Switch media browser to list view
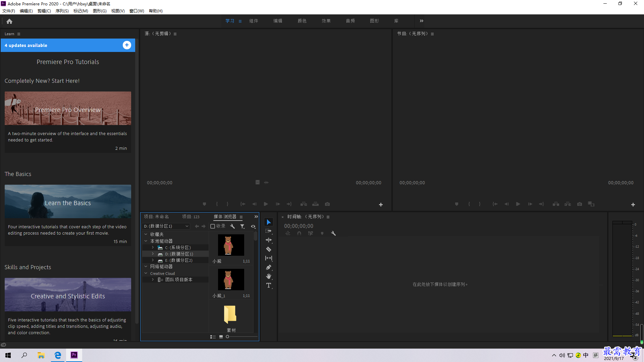644x362 pixels. (x=213, y=337)
